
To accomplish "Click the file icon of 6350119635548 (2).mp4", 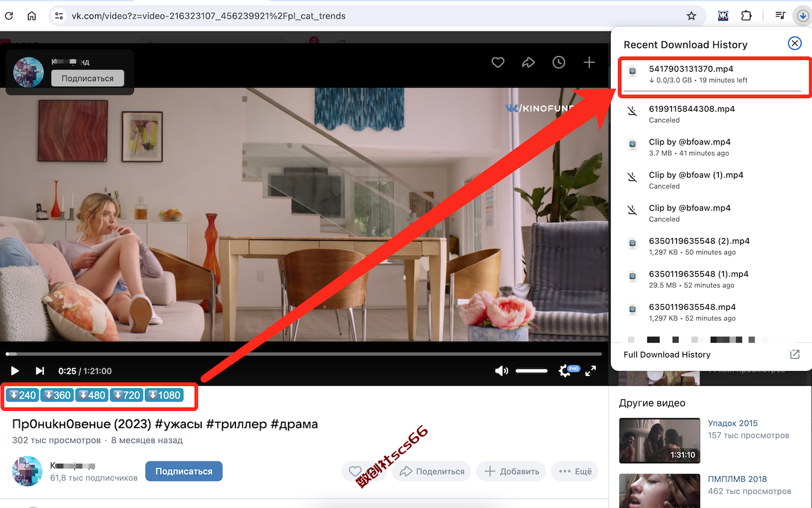I will (632, 243).
